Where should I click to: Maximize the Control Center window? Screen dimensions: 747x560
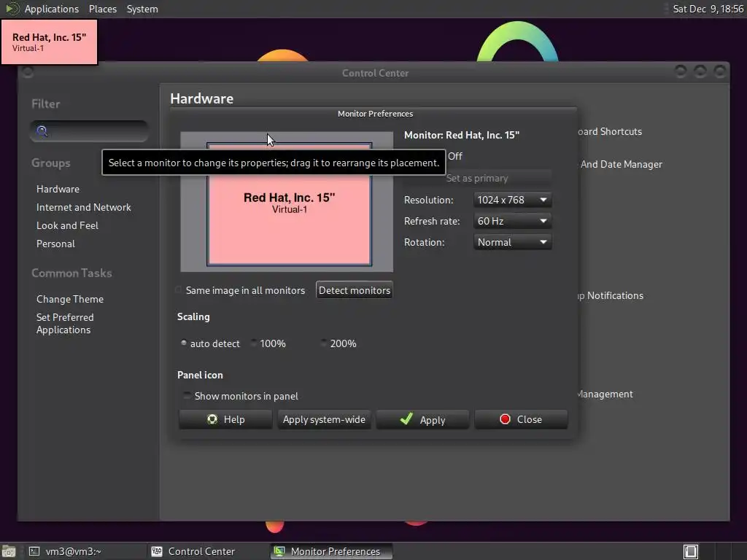[700, 72]
